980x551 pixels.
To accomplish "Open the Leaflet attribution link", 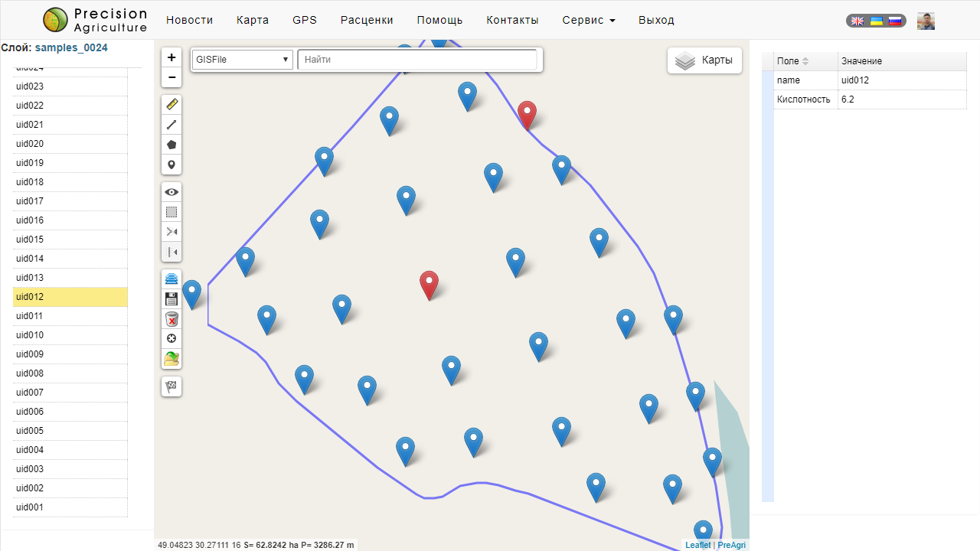I will (697, 545).
